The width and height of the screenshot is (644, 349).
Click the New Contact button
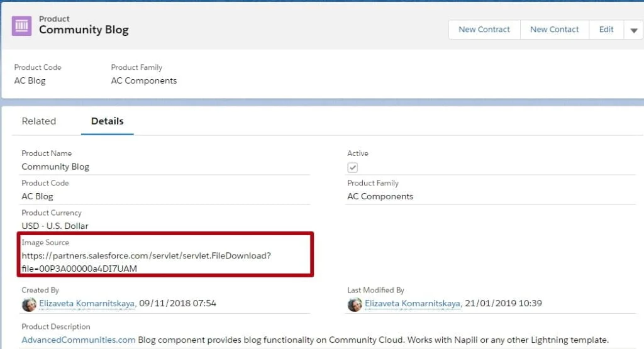click(x=555, y=30)
